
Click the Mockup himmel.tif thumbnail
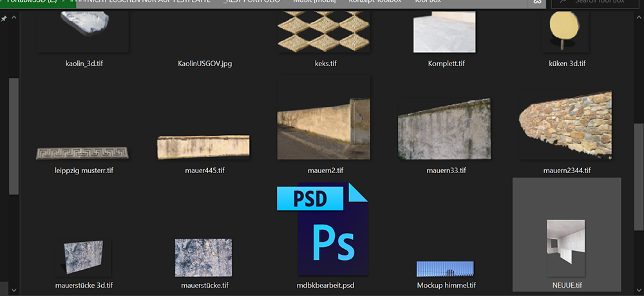(446, 269)
